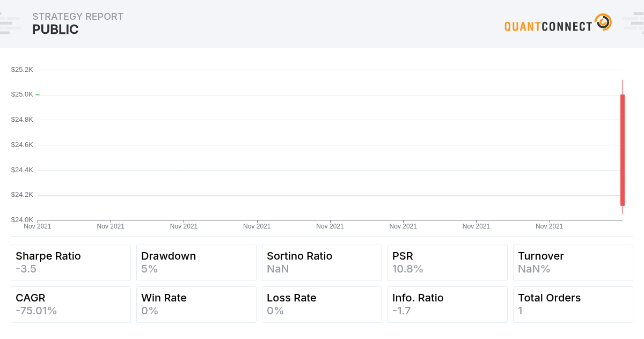This screenshot has height=339, width=644.
Task: Click the $24.6K axis label
Action: (x=22, y=145)
